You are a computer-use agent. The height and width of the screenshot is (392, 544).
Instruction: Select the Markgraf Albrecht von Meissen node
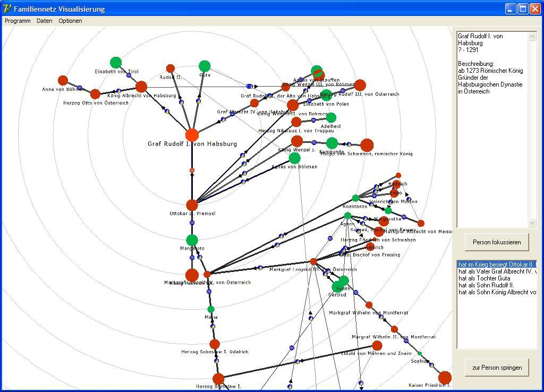click(421, 223)
